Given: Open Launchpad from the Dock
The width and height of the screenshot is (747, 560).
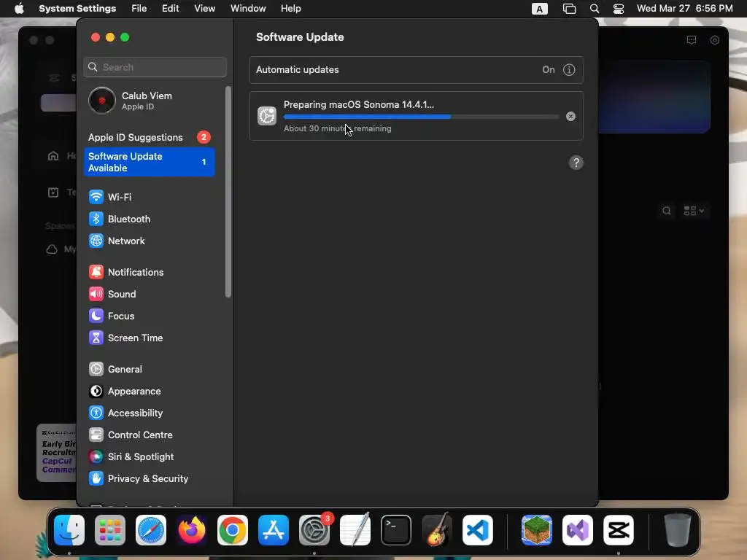Looking at the screenshot, I should click(110, 530).
